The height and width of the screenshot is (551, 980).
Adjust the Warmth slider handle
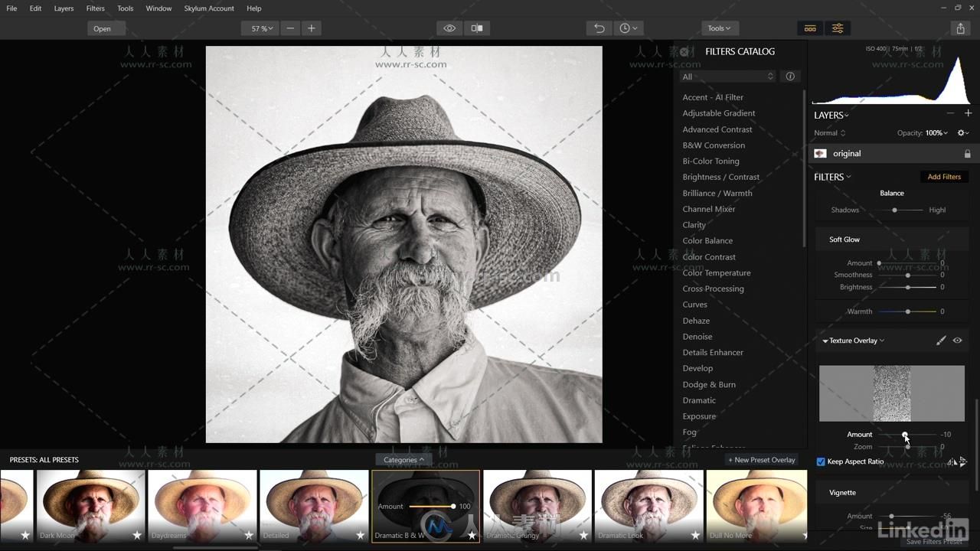[908, 311]
